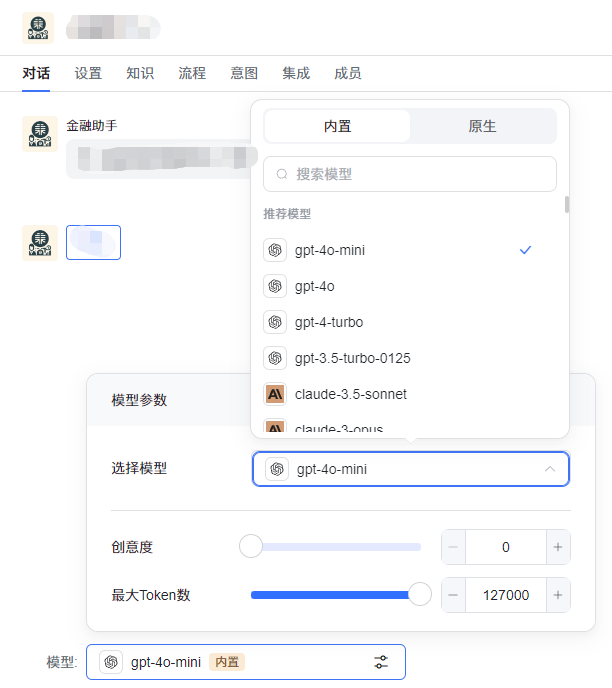The width and height of the screenshot is (612, 688).
Task: Focus the 搜索模型 search field
Action: point(410,174)
